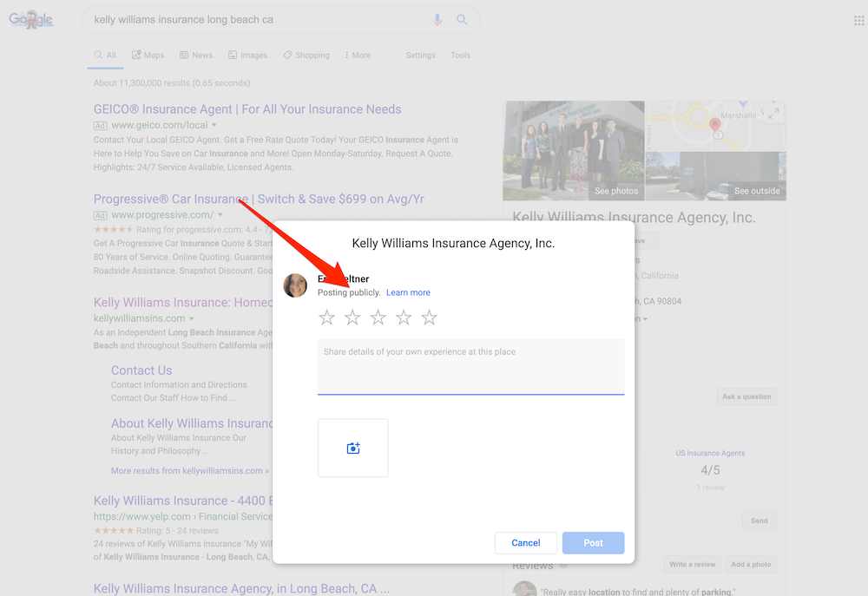The image size is (868, 596).
Task: Click the Google search box
Action: 280,20
